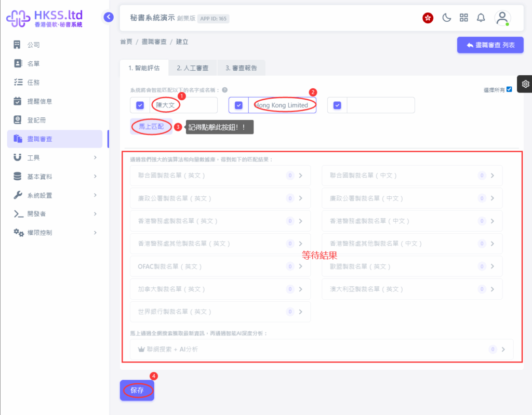The width and height of the screenshot is (532, 415).
Task: Click the user profile avatar
Action: [x=502, y=18]
